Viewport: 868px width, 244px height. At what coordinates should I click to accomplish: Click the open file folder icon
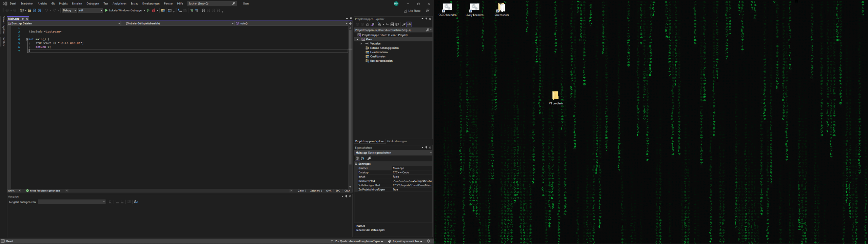pyautogui.click(x=29, y=11)
